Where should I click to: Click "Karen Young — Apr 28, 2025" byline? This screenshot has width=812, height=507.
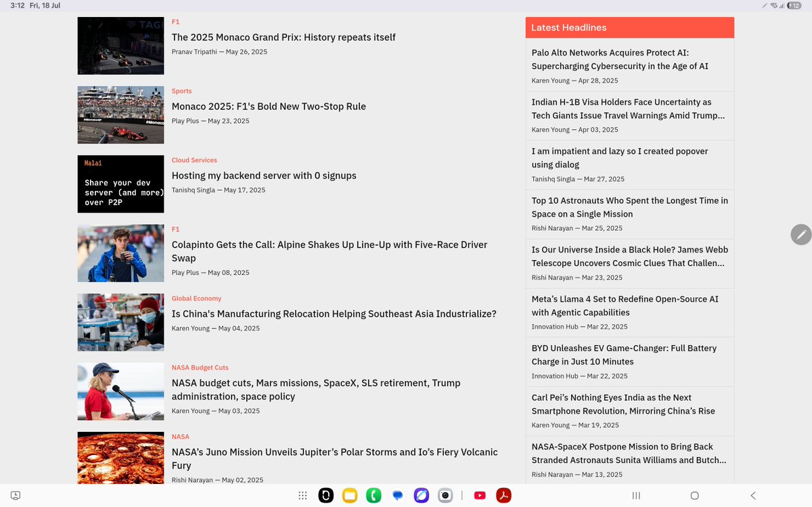pyautogui.click(x=575, y=80)
